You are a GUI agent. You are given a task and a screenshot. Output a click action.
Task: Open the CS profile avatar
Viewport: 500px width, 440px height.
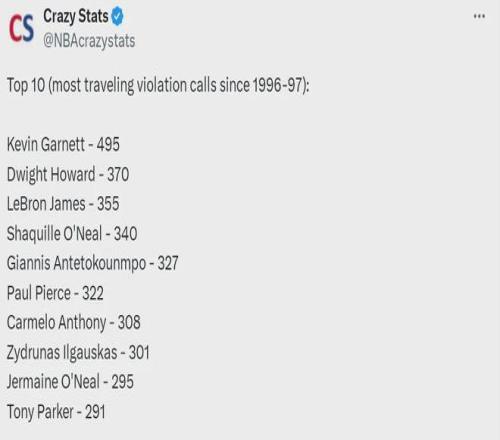[x=21, y=29]
